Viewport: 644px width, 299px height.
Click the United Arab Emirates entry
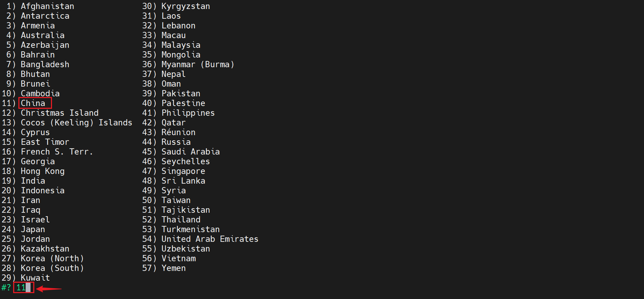coord(210,239)
